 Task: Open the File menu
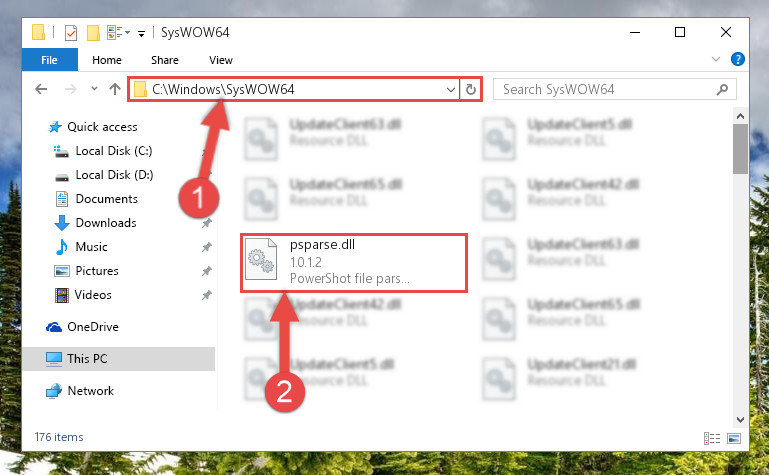click(49, 60)
